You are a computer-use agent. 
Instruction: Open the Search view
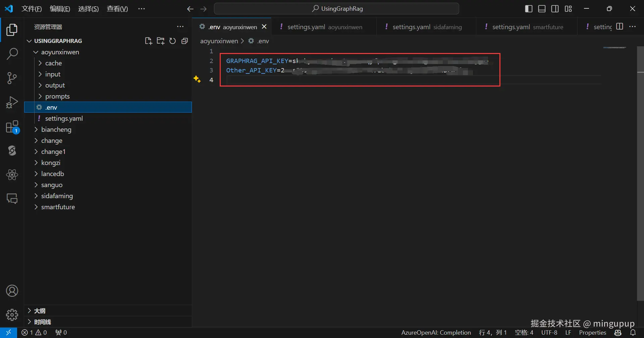12,54
